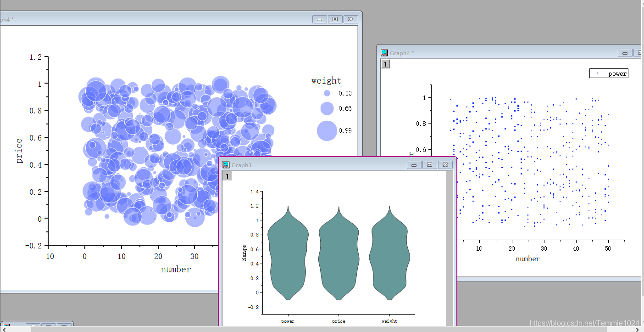
Task: Maximize the Graph4 bubble chart window
Action: 335,19
